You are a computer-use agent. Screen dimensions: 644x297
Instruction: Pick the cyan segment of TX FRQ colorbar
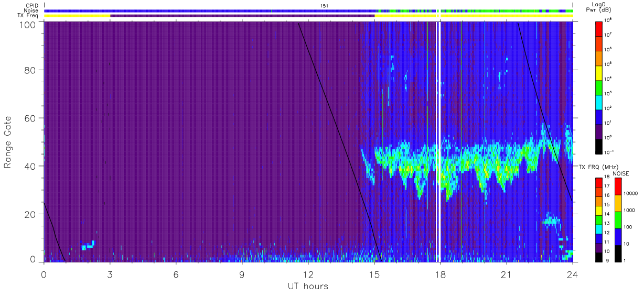599,229
